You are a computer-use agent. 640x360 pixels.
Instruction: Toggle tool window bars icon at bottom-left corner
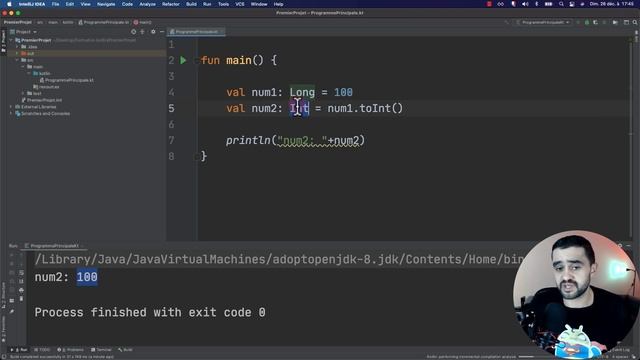pyautogui.click(x=3, y=356)
